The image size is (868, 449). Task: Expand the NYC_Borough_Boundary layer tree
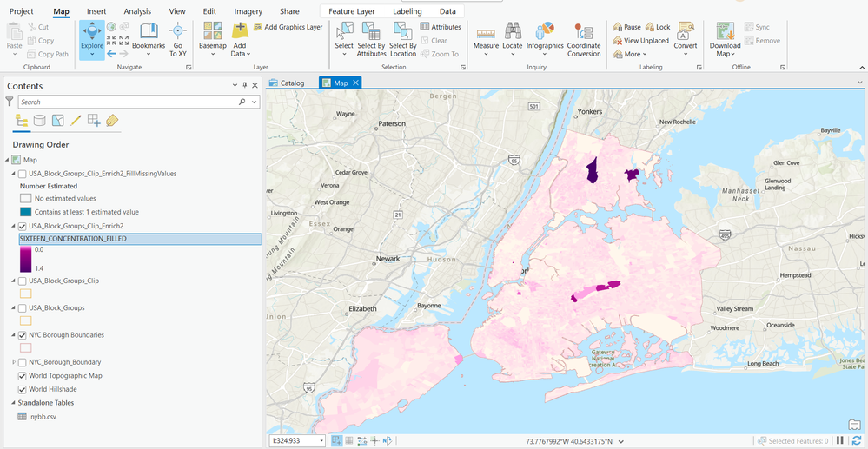(14, 362)
